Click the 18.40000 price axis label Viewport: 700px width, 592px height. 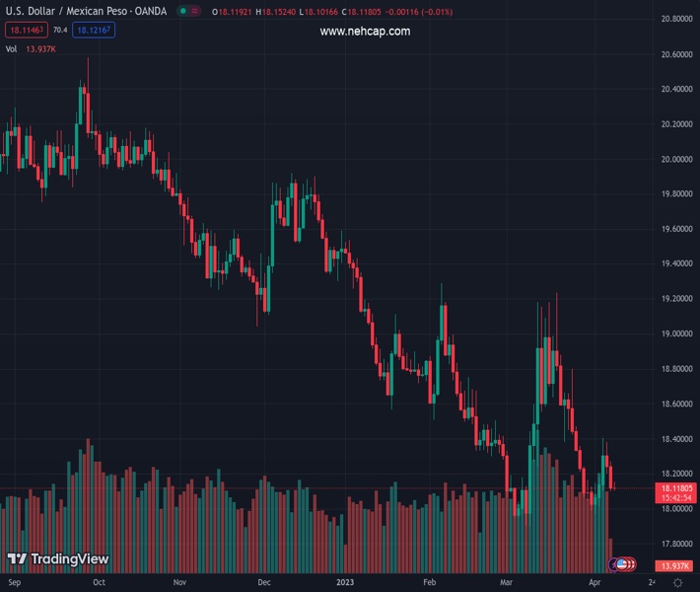[x=676, y=439]
